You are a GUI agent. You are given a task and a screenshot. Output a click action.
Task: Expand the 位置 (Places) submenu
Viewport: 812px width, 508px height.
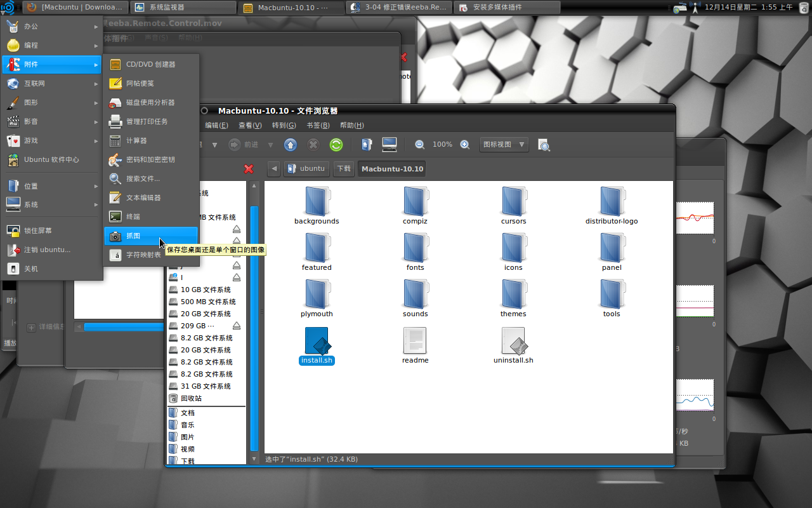click(x=52, y=186)
